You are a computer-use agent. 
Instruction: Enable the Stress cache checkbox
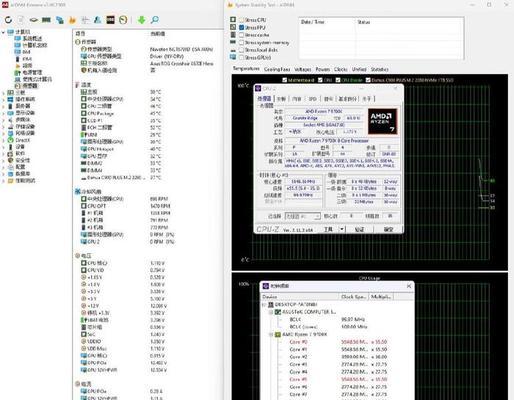coord(242,35)
